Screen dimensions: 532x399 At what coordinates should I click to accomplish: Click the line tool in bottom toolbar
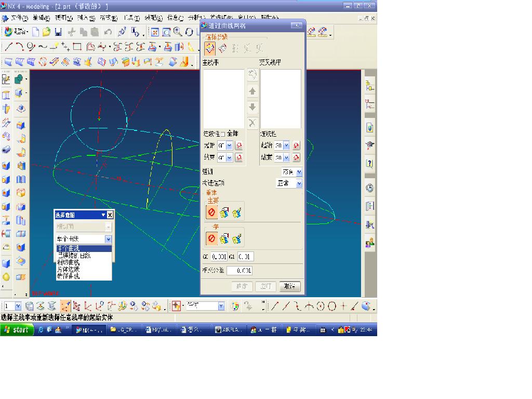[x=274, y=307]
